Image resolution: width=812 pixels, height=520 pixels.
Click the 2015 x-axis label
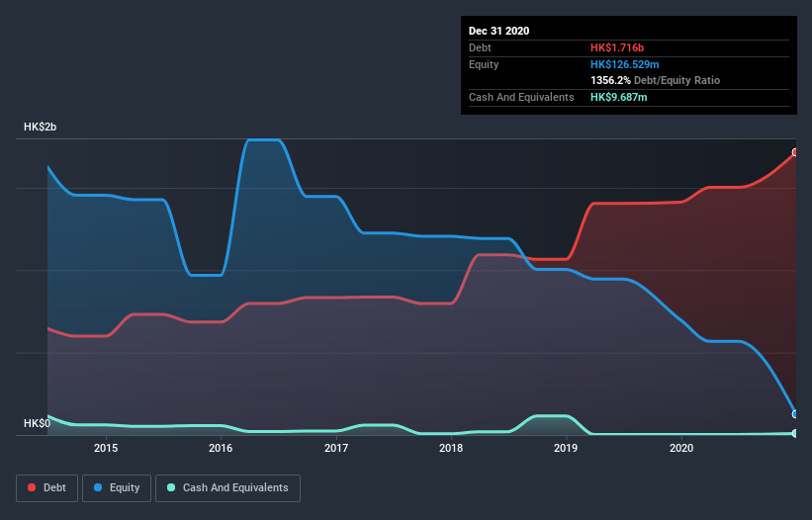pos(106,448)
